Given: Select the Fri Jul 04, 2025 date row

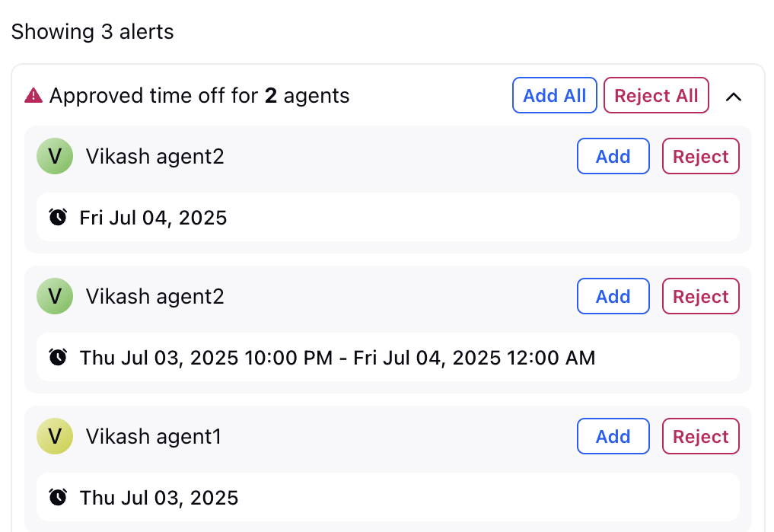Looking at the screenshot, I should click(388, 217).
